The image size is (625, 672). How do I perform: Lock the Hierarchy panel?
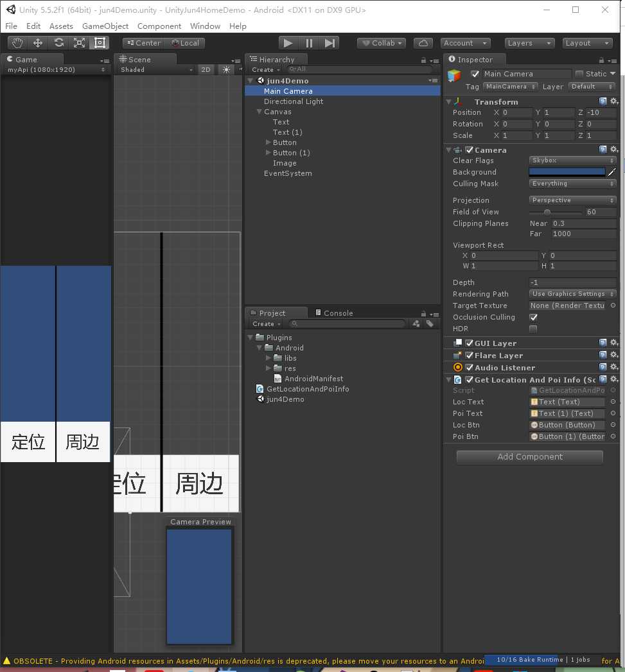pos(423,60)
